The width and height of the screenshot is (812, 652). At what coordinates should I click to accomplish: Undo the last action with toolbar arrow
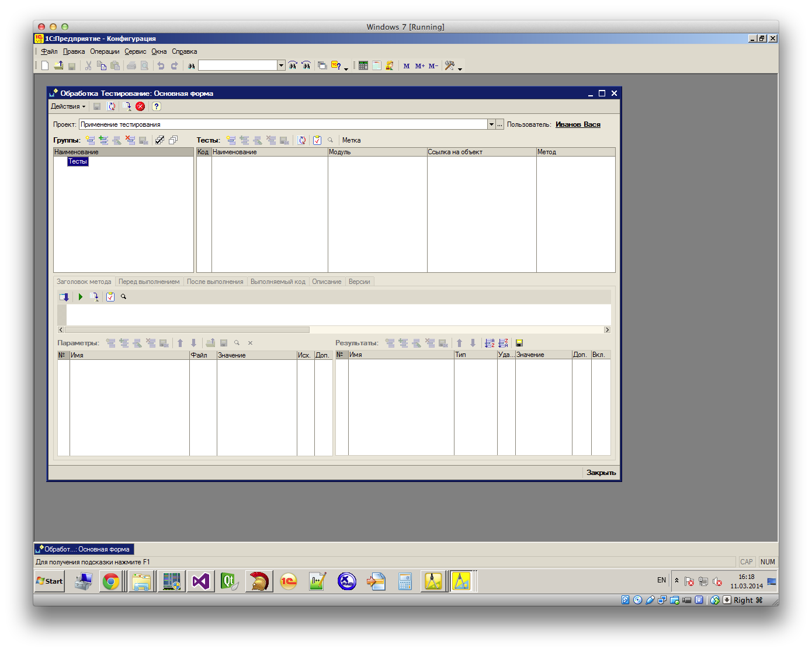161,65
